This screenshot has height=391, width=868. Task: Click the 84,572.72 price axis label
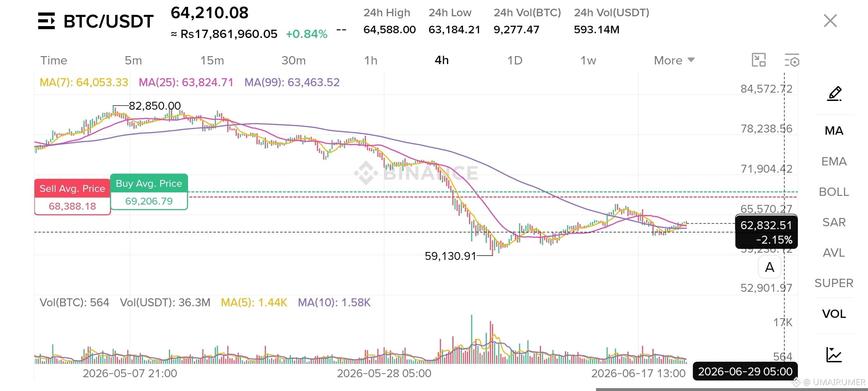766,89
